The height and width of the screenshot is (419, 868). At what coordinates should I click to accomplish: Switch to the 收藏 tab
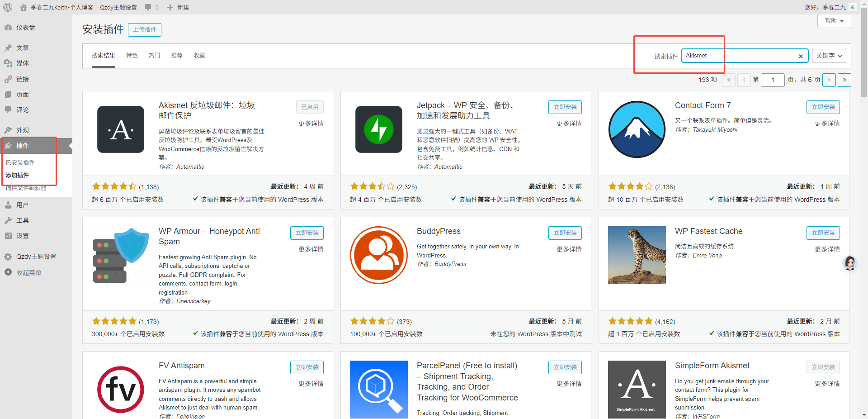pyautogui.click(x=199, y=56)
